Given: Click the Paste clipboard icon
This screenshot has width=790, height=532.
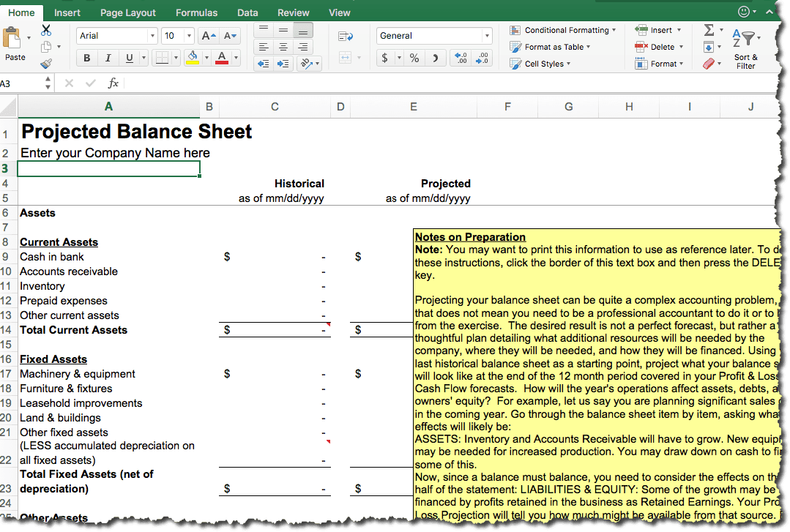Looking at the screenshot, I should point(12,38).
